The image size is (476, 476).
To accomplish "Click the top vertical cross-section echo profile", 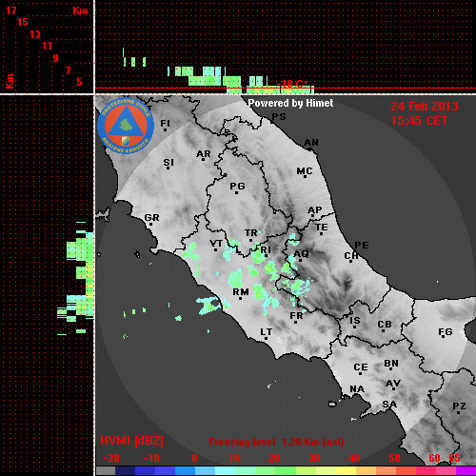I will click(219, 71).
